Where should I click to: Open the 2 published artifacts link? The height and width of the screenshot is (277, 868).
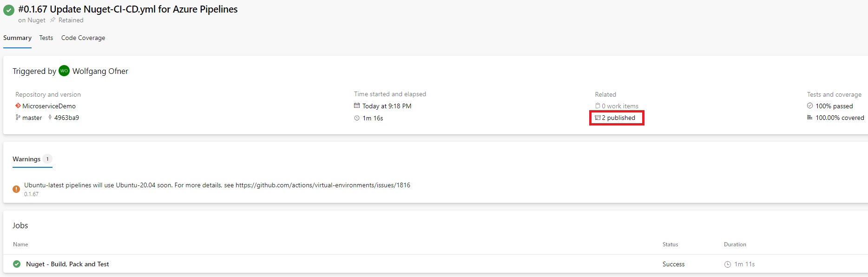coord(615,118)
